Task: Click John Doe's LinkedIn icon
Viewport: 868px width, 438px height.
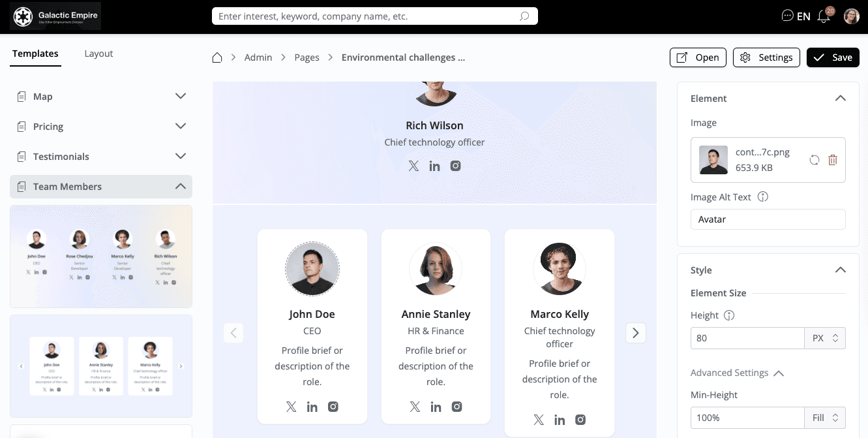Action: [x=312, y=407]
